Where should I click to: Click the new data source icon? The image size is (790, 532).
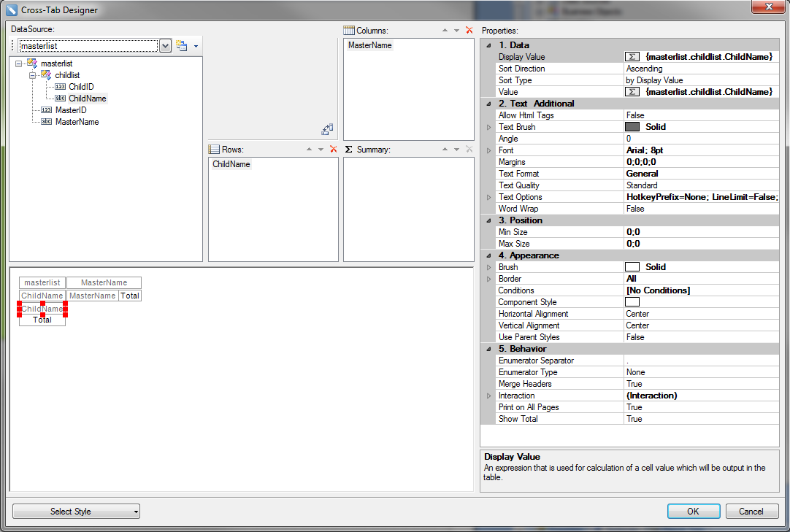click(x=181, y=46)
